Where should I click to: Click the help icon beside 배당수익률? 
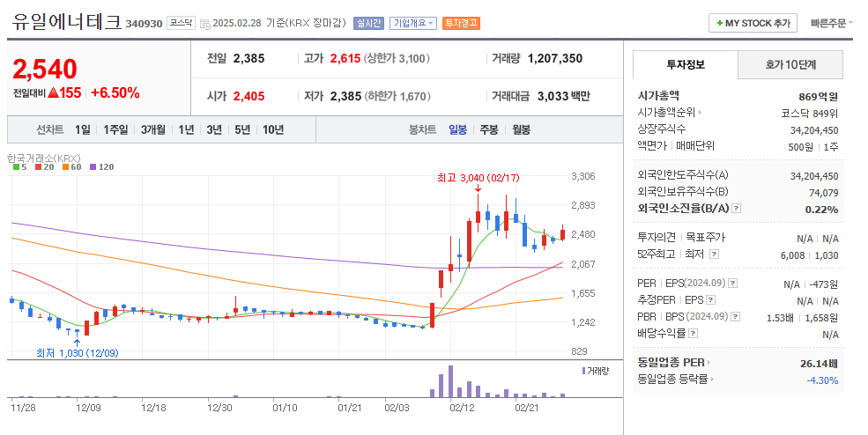[x=693, y=333]
